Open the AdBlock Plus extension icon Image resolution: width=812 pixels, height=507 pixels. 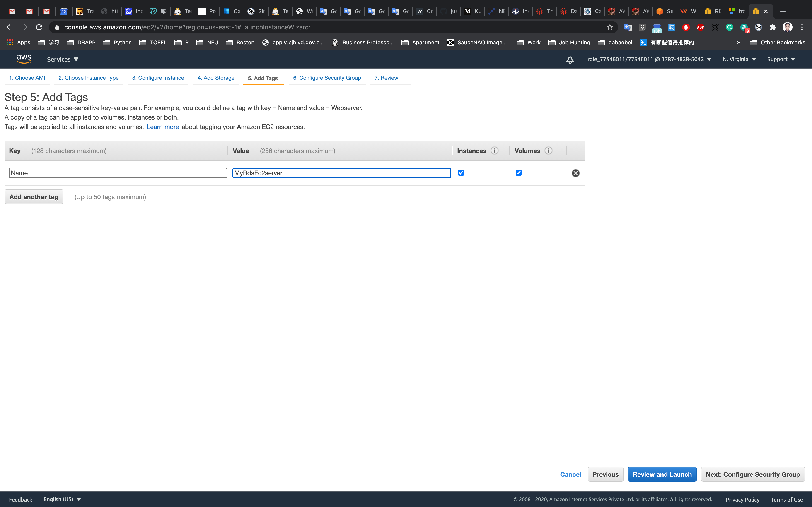click(x=700, y=27)
